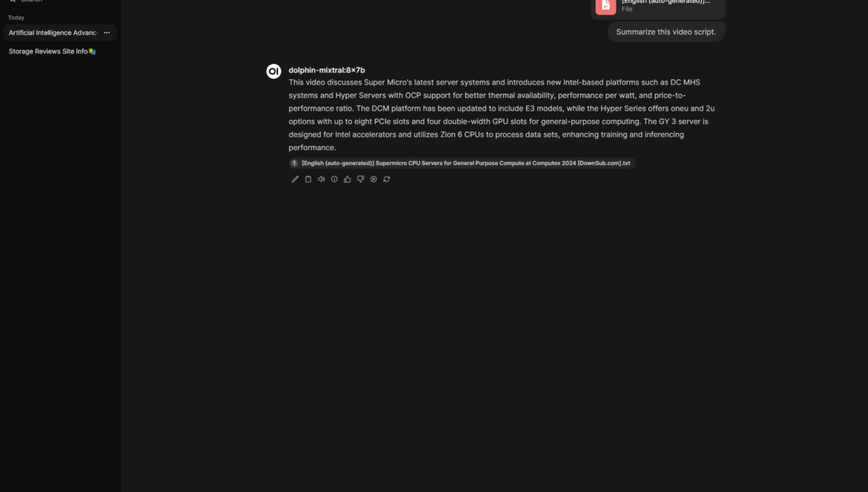The height and width of the screenshot is (492, 868).
Task: Click the citation number 1 badge
Action: (x=295, y=163)
